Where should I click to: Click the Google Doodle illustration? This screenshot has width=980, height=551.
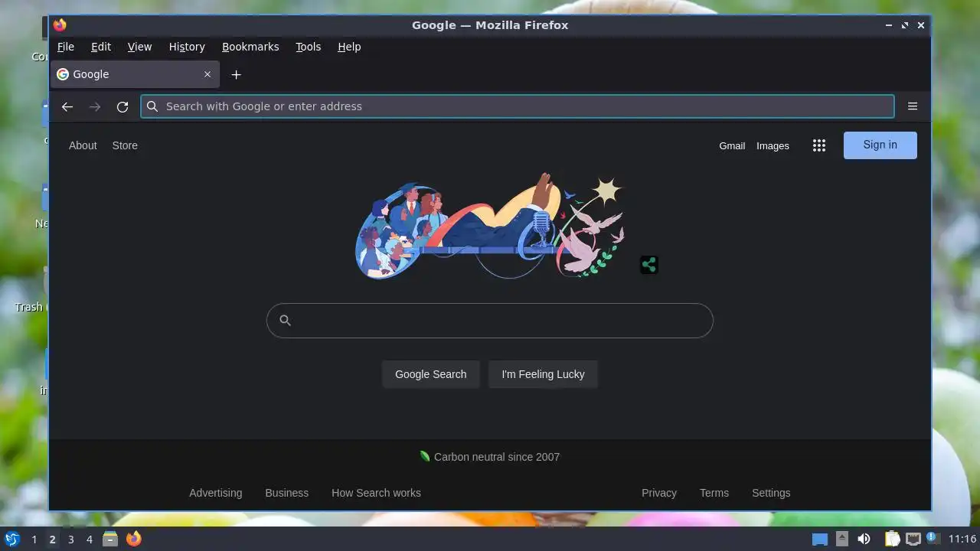click(490, 226)
